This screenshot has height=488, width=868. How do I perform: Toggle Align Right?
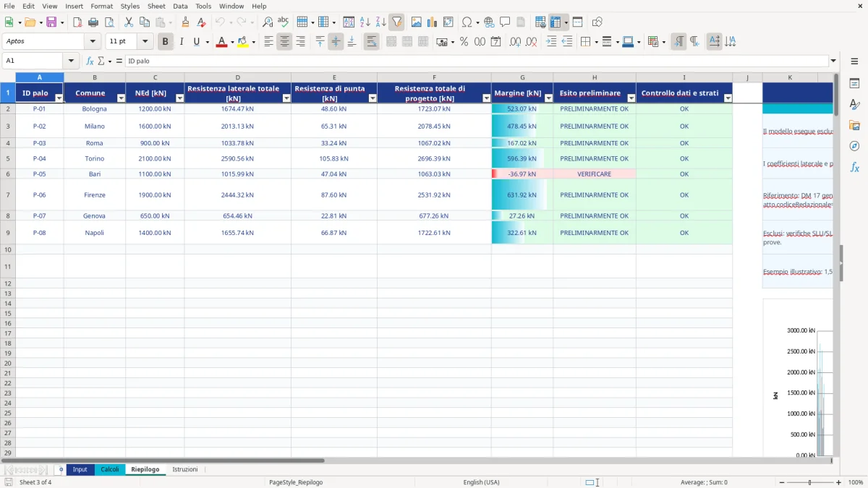pyautogui.click(x=300, y=42)
